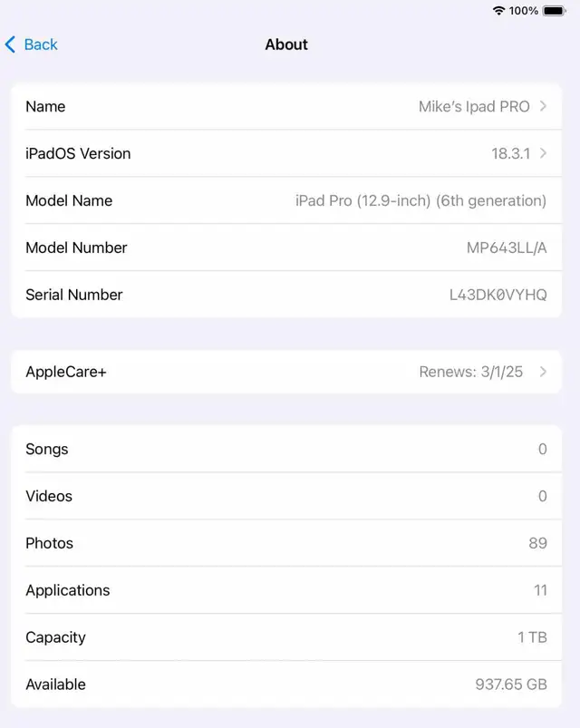Open the iPadOS Version row
580x728 pixels.
pos(286,153)
